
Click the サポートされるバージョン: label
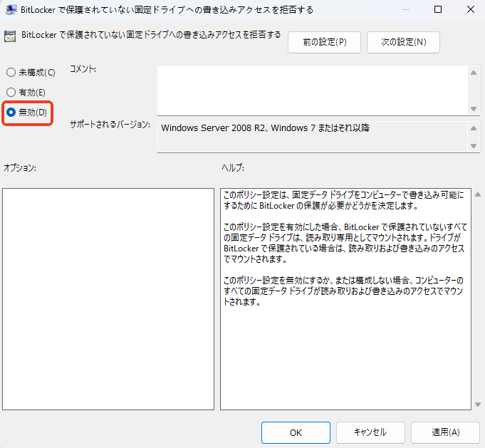point(110,125)
